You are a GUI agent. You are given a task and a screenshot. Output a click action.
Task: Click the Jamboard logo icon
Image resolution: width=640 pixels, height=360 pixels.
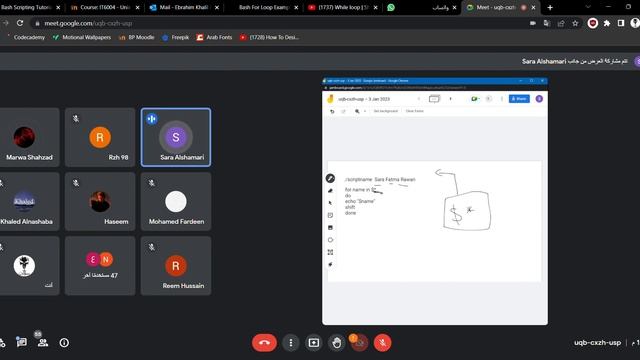click(x=330, y=99)
